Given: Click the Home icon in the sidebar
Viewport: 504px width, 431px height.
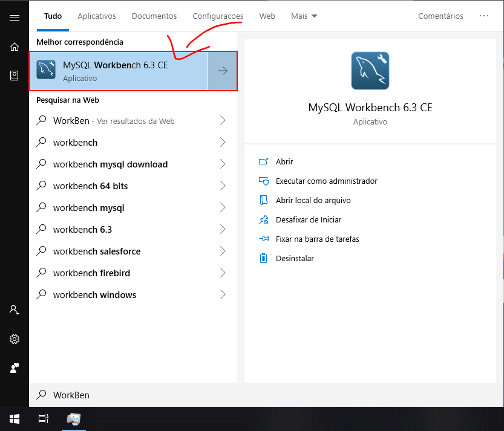Looking at the screenshot, I should [x=15, y=47].
